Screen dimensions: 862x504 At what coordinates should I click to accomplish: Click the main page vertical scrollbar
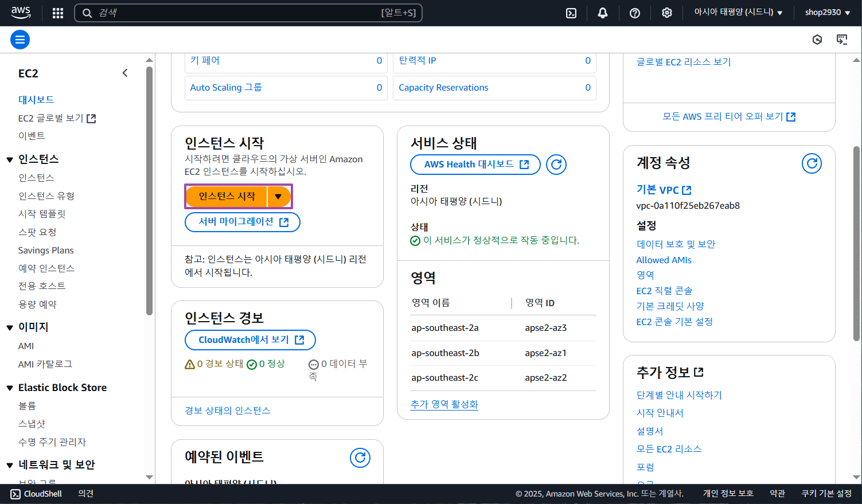pos(856,244)
